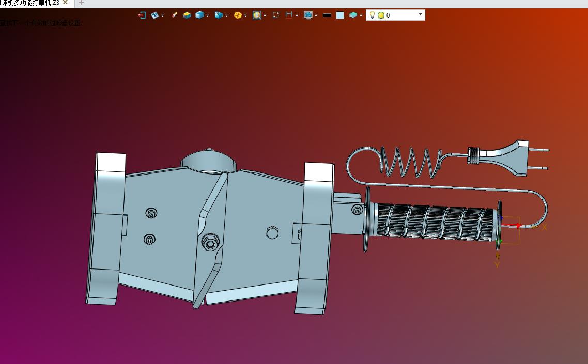Select the textured handle grip in model
The width and height of the screenshot is (588, 364).
coord(435,223)
